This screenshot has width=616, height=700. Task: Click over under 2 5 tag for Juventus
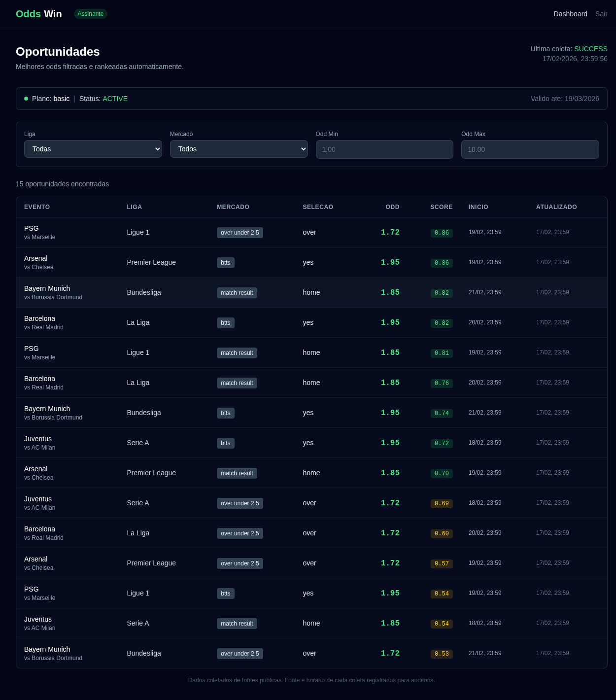tap(240, 503)
